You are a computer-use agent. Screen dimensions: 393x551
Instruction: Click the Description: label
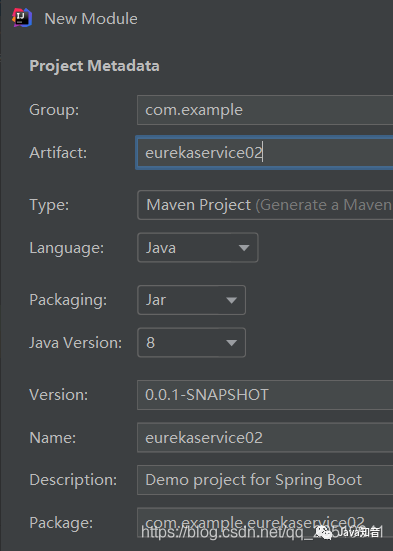click(73, 480)
